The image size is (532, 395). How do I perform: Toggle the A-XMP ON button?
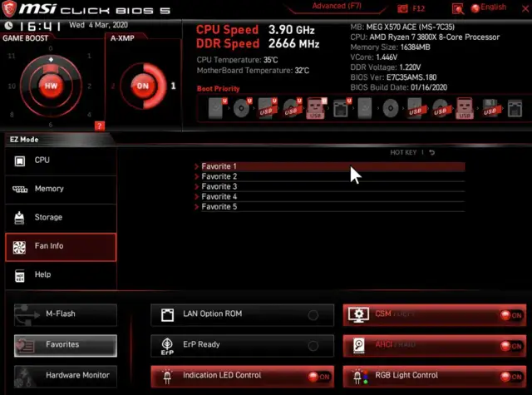click(x=143, y=86)
